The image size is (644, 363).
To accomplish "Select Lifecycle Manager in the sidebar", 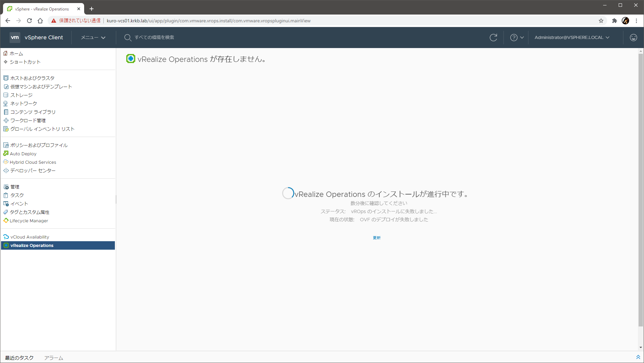I will coord(29,221).
